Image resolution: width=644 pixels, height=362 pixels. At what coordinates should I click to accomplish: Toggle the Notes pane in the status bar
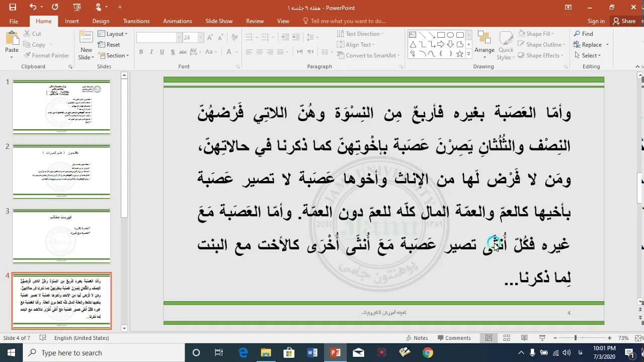[x=417, y=338]
